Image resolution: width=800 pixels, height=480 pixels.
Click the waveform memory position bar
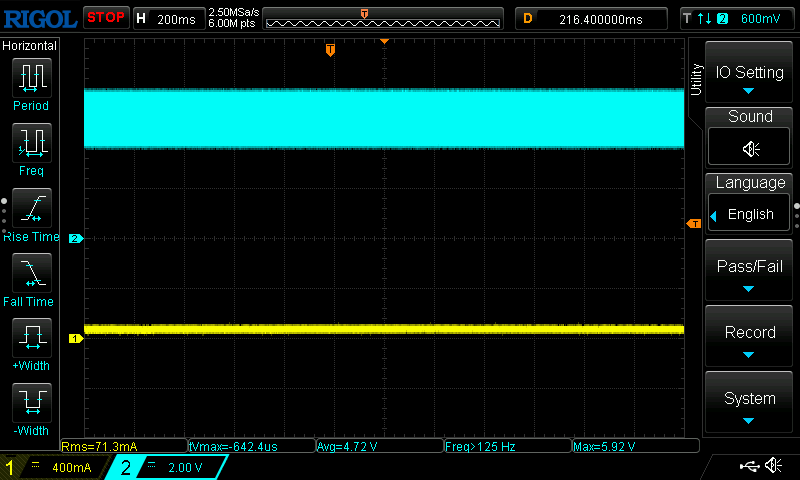(x=383, y=18)
